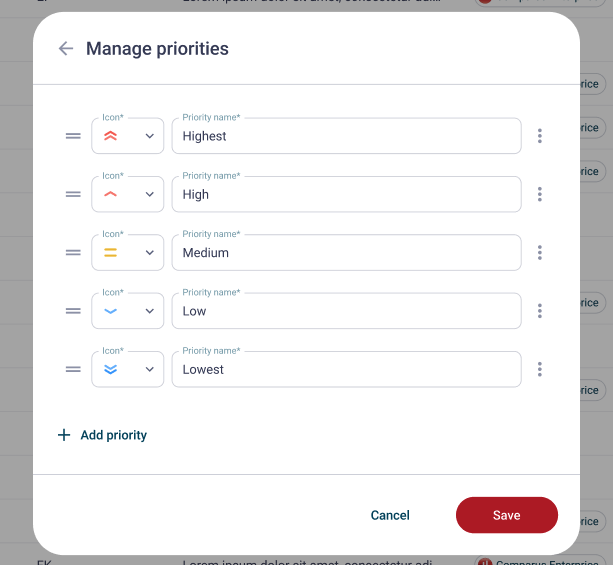
Task: Expand the icon dropdown for Low priority
Action: [x=127, y=311]
